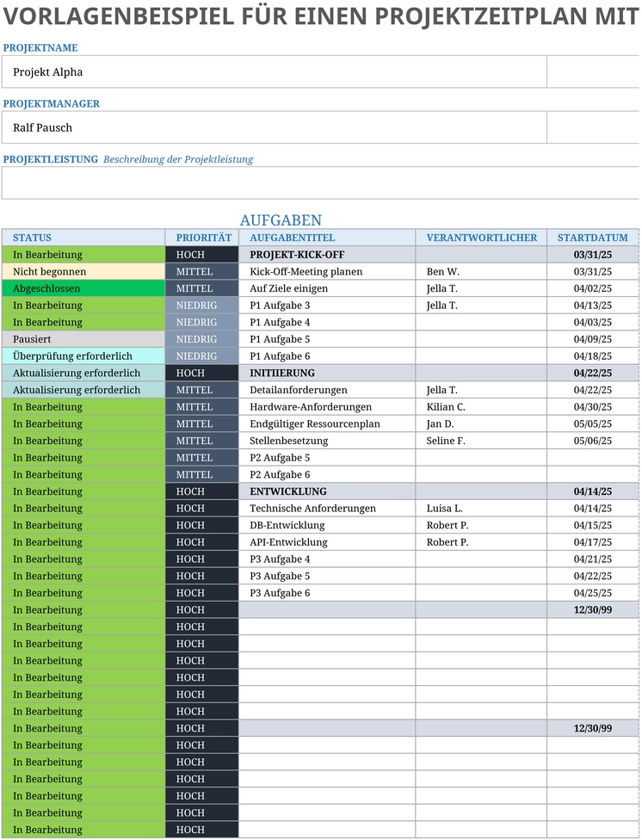Select the 'ENTWICKLUNG' phase title cell
Image resolution: width=642 pixels, height=840 pixels.
click(327, 491)
